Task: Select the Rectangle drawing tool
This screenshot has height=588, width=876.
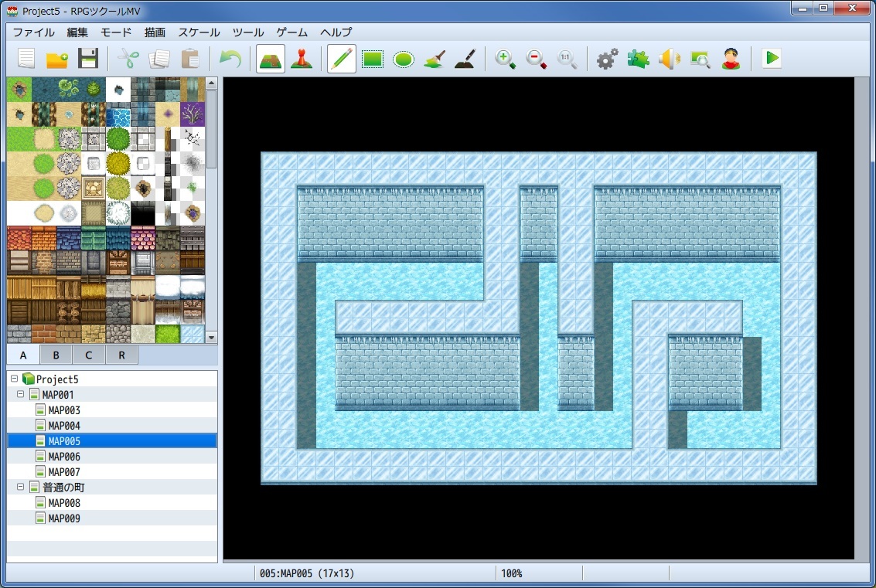Action: 373,59
